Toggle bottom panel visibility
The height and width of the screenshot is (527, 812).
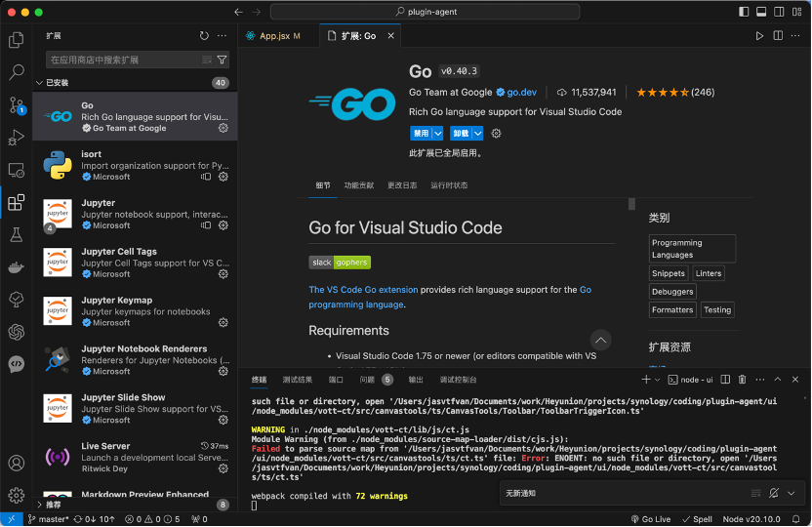click(x=761, y=12)
